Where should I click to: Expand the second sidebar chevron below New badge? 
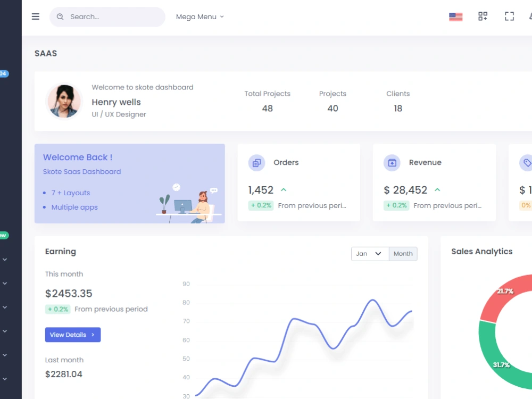pos(5,284)
